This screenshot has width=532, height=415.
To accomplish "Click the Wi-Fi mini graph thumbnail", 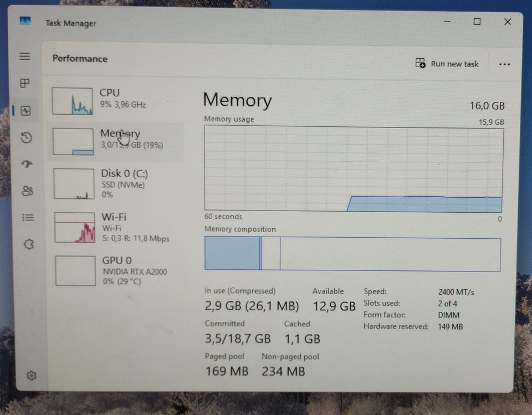I will point(75,227).
